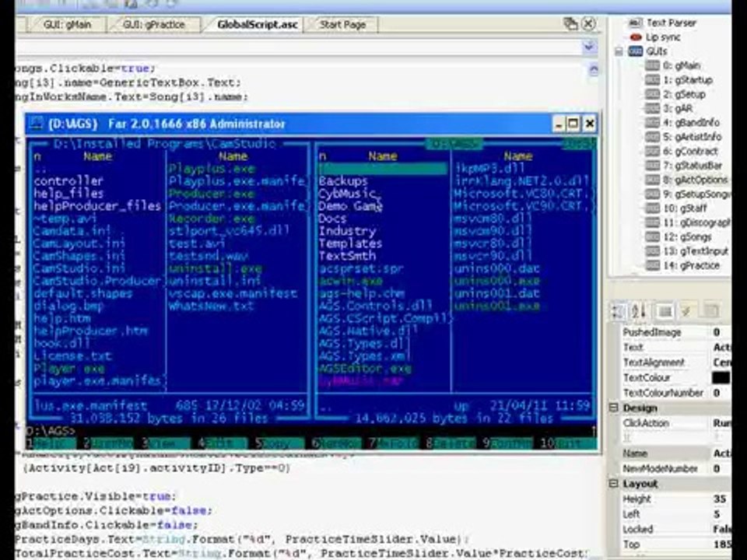Select 11: gDiscography in the GUIs tree
747x560 pixels.
[696, 222]
